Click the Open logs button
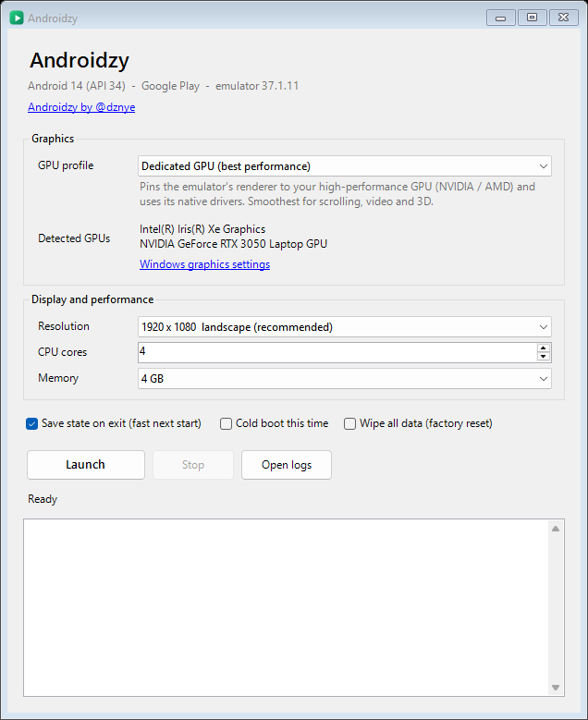 (287, 465)
